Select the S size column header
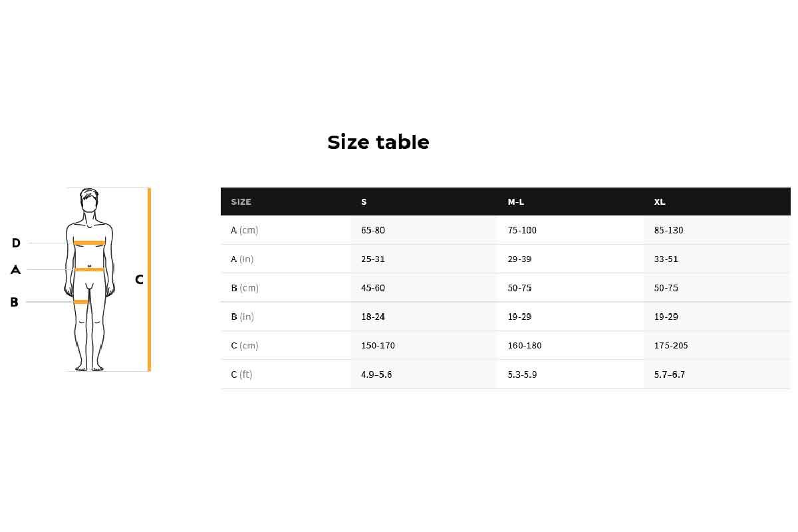The height and width of the screenshot is (532, 798). point(364,201)
